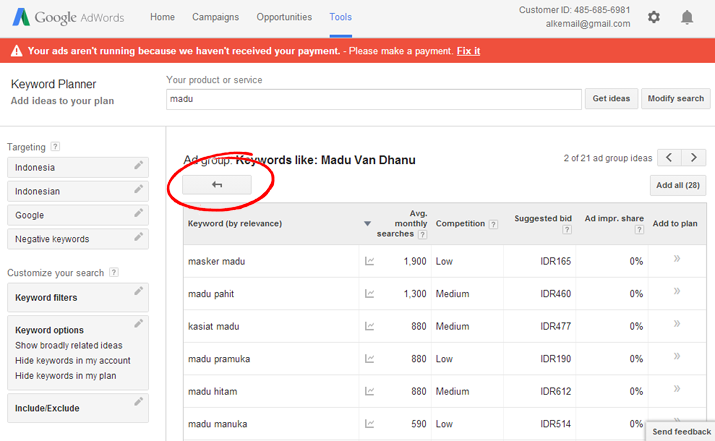Click the IDR165 suggested bid value

tap(555, 261)
